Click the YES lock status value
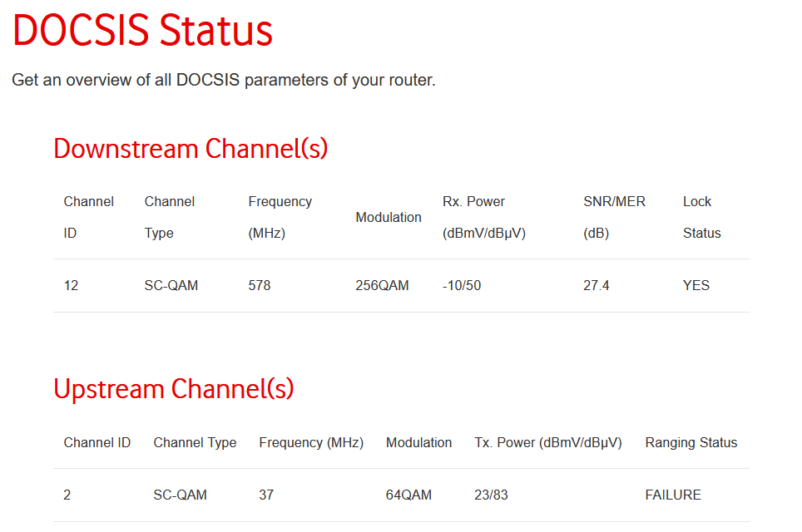This screenshot has width=802, height=532. 696,285
